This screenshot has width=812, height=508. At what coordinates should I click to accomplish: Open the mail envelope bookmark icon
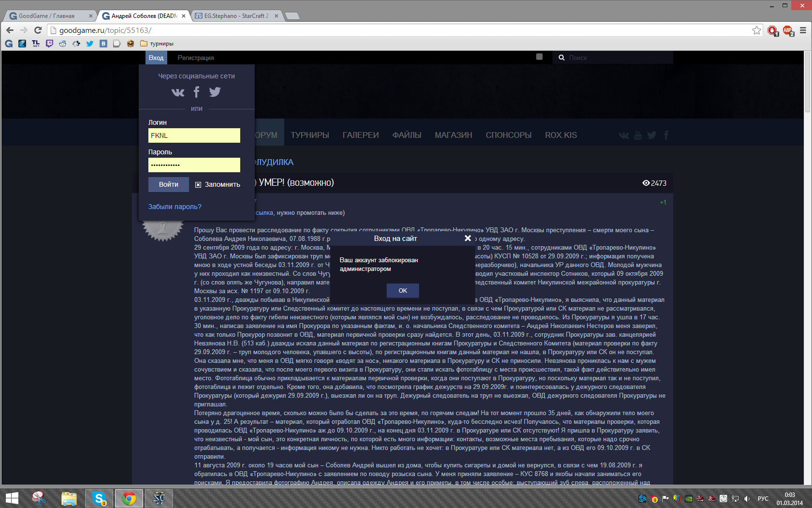point(117,44)
